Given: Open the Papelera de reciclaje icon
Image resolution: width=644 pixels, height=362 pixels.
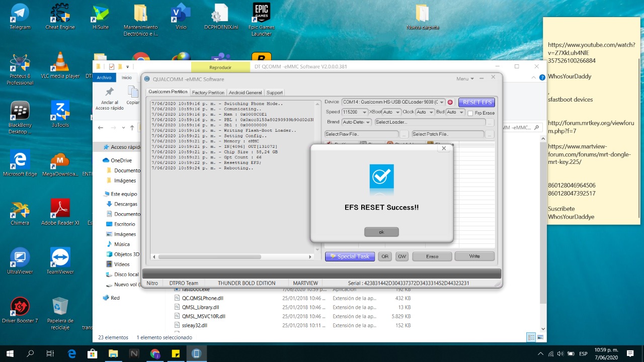Looking at the screenshot, I should pyautogui.click(x=60, y=313).
